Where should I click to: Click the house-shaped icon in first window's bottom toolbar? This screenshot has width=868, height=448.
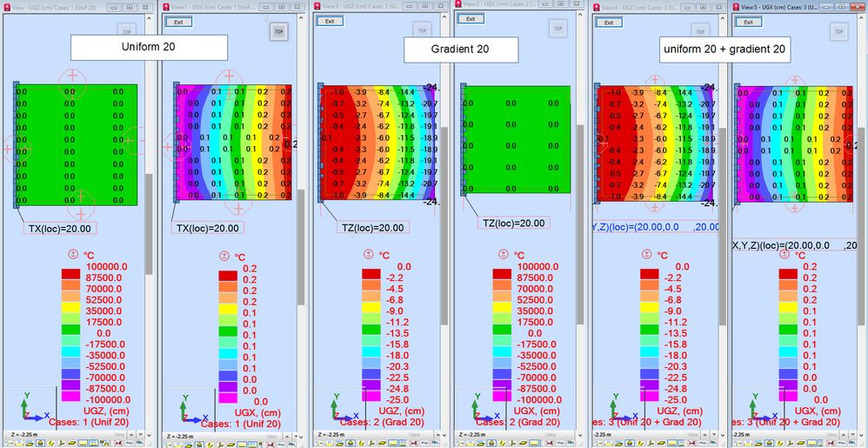tap(40, 443)
